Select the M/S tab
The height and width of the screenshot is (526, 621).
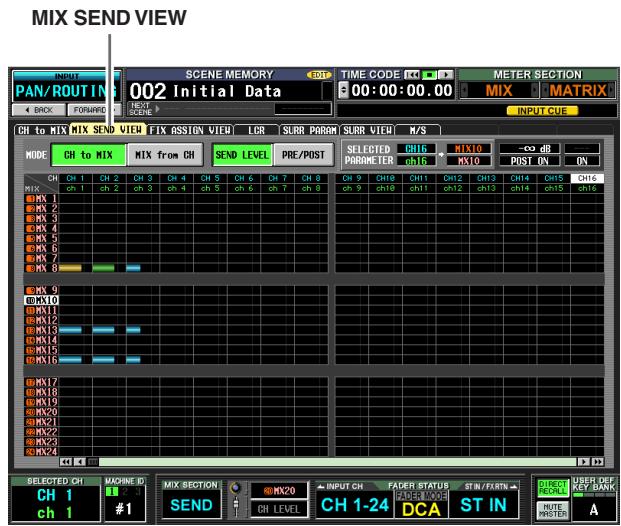pos(418,130)
